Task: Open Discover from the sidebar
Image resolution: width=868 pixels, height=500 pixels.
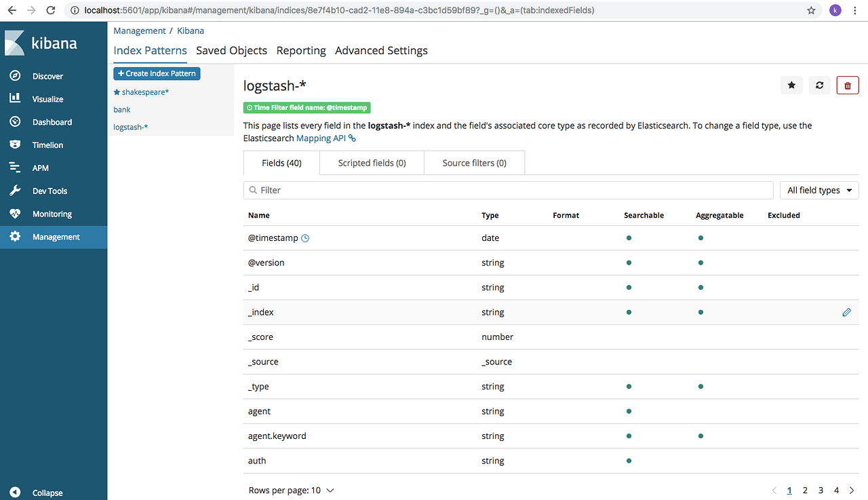Action: (x=47, y=75)
